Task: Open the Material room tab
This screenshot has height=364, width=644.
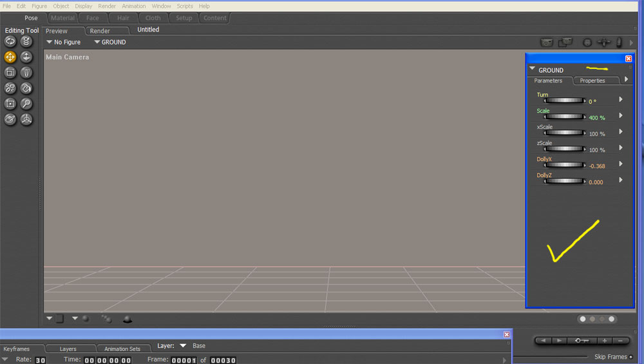Action: click(62, 18)
